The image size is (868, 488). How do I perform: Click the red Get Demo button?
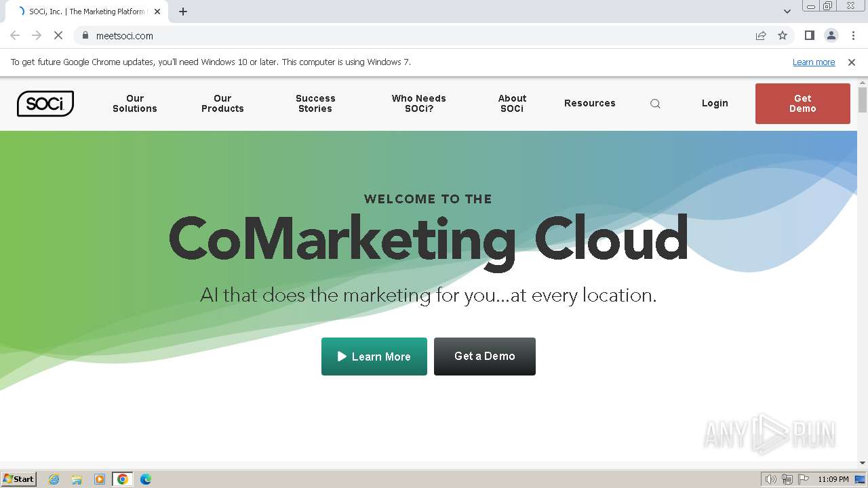tap(802, 104)
